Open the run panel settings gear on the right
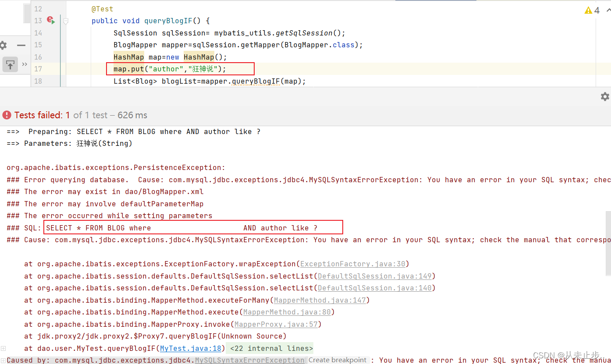This screenshot has height=364, width=611. (x=605, y=97)
